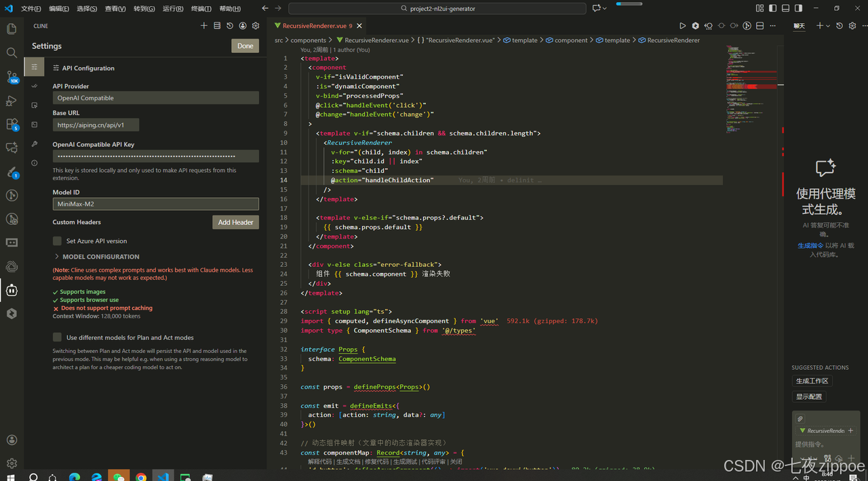This screenshot has width=868, height=481.
Task: Open the Accounts icon in activity bar
Action: point(12,440)
